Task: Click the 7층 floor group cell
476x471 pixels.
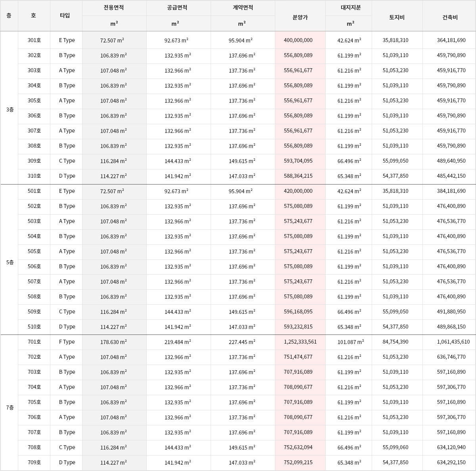Action: [x=10, y=408]
